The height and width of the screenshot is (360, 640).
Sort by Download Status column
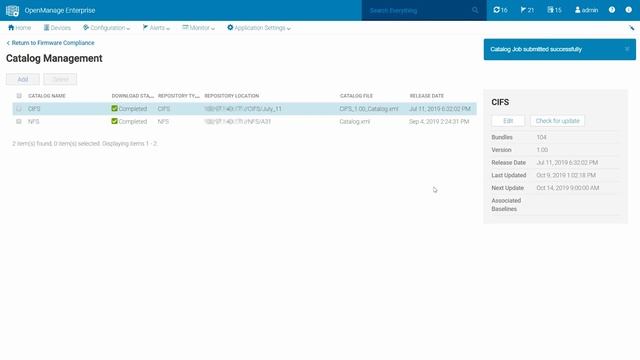pyautogui.click(x=133, y=96)
